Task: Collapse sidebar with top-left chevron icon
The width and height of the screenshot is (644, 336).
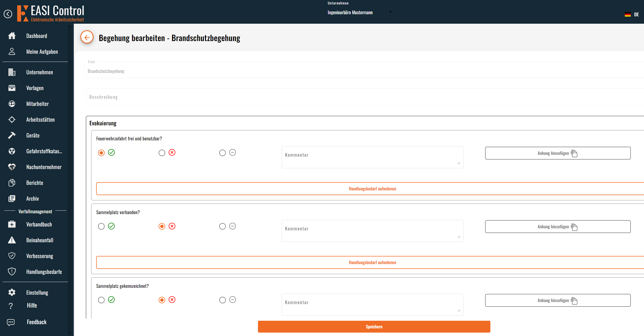Action: (x=8, y=14)
